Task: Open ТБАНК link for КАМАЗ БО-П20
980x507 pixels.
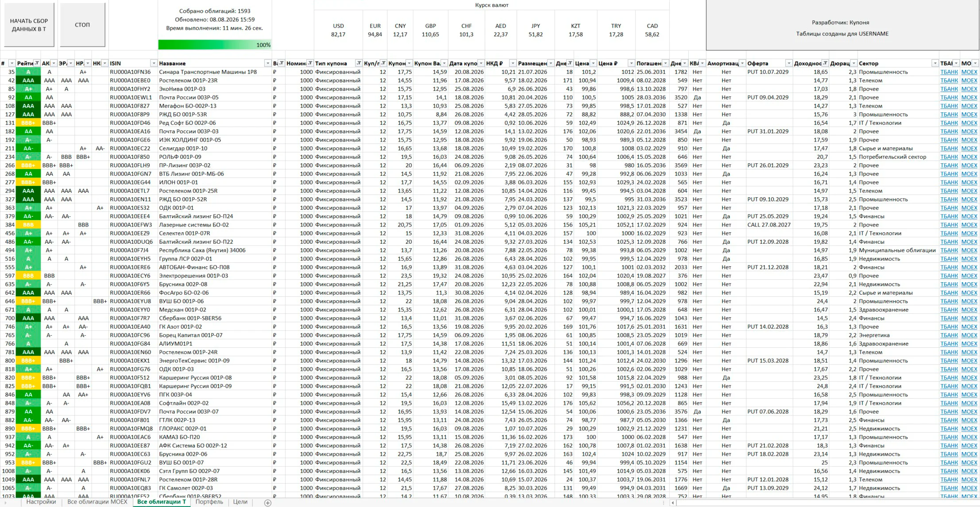Action: (x=949, y=437)
